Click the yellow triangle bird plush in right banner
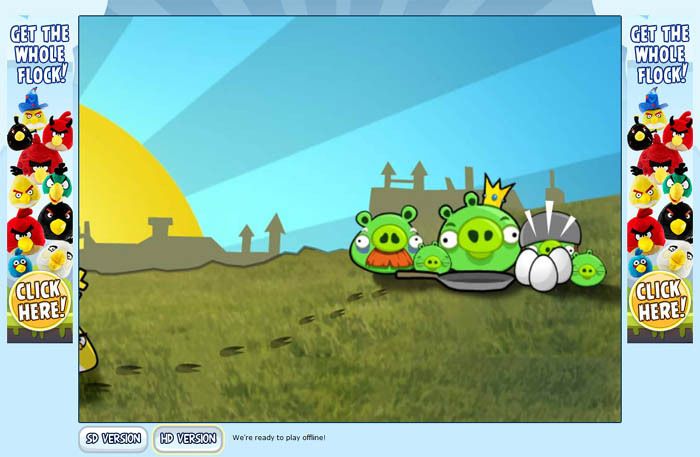This screenshot has width=700, height=457. pyautogui.click(x=644, y=192)
